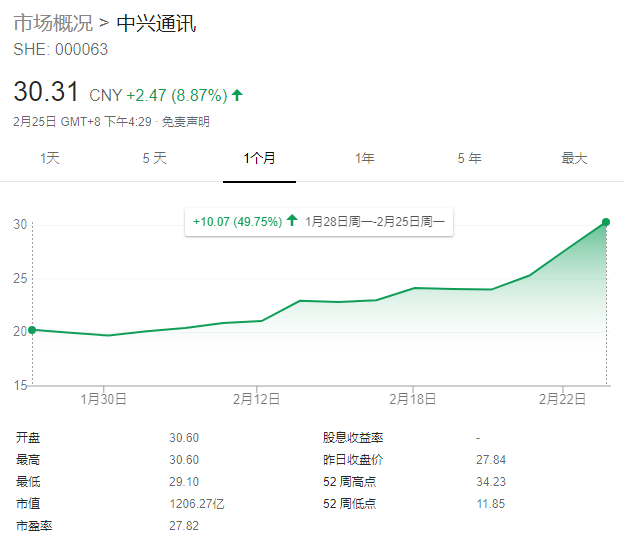The height and width of the screenshot is (556, 624).
Task: Select the 1个月 time range tab
Action: click(x=259, y=158)
